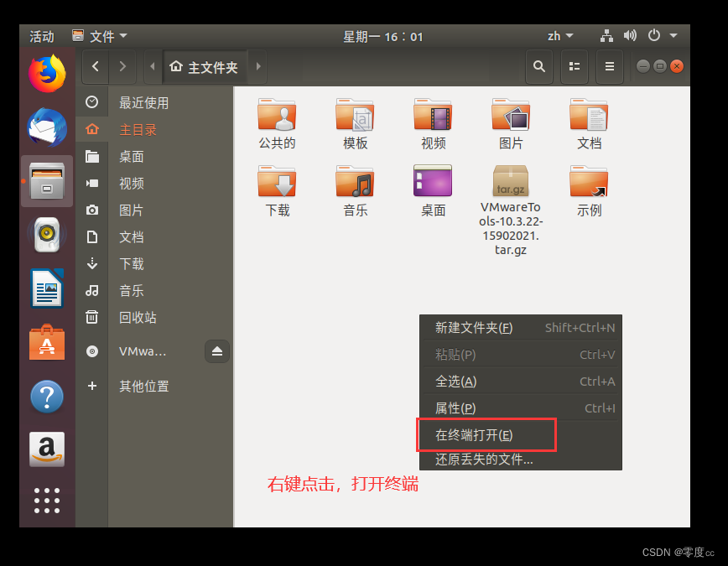Click the search icon in the Files toolbar
Image resolution: width=728 pixels, height=566 pixels.
[x=539, y=66]
